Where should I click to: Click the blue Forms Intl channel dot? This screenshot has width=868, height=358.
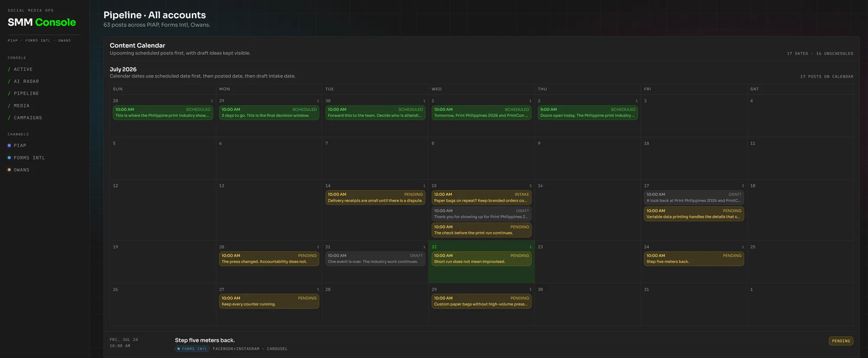tap(9, 158)
